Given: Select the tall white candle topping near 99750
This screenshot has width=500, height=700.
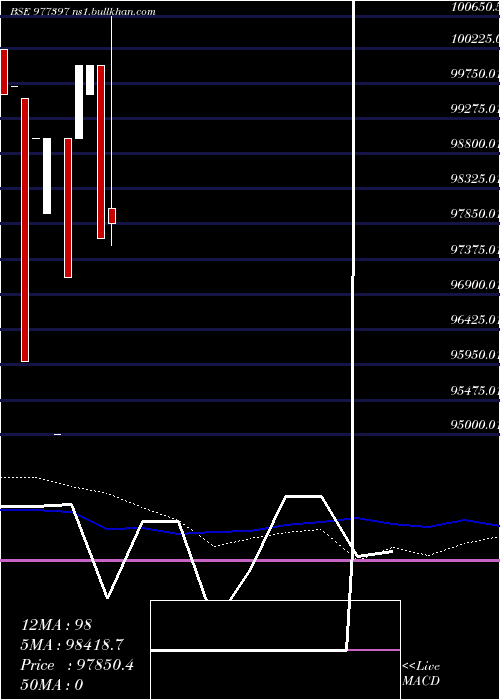Looking at the screenshot, I should (79, 102).
